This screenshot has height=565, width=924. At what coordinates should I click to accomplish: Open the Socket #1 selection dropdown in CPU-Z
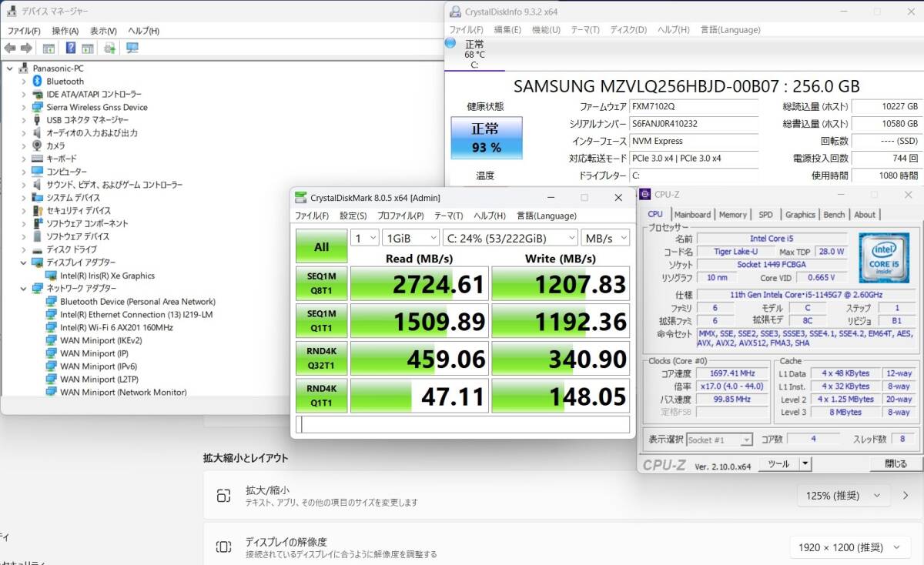click(x=719, y=440)
